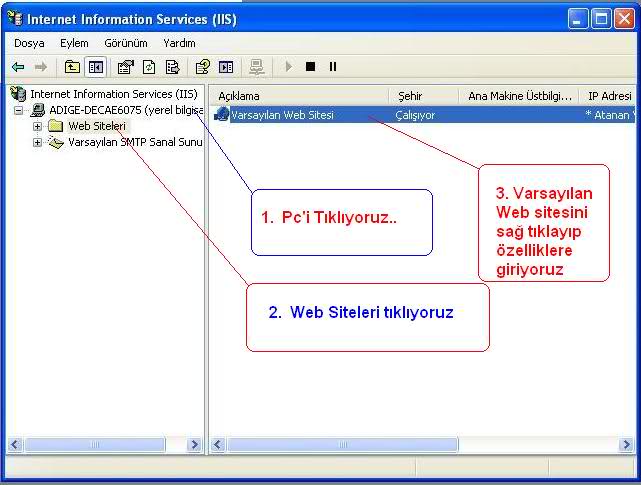Sort by the Şehir column header
The width and height of the screenshot is (641, 485).
coord(423,96)
